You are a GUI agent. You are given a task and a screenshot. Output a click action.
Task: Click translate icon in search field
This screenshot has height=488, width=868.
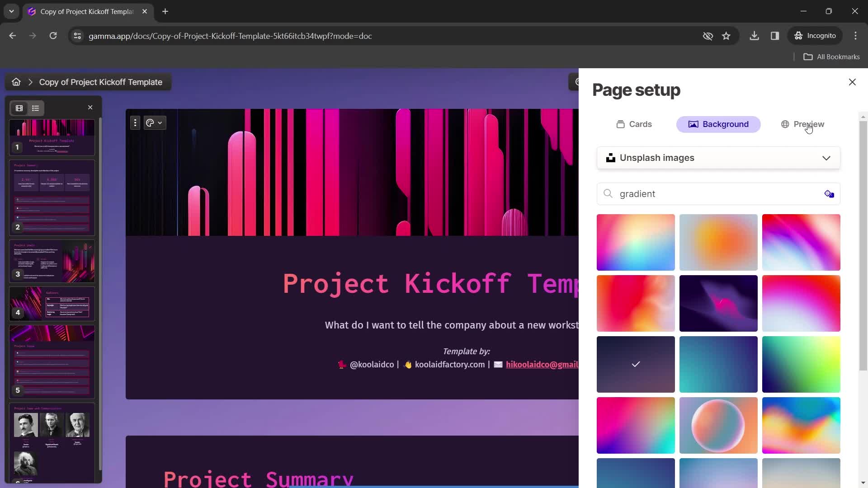pos(829,194)
